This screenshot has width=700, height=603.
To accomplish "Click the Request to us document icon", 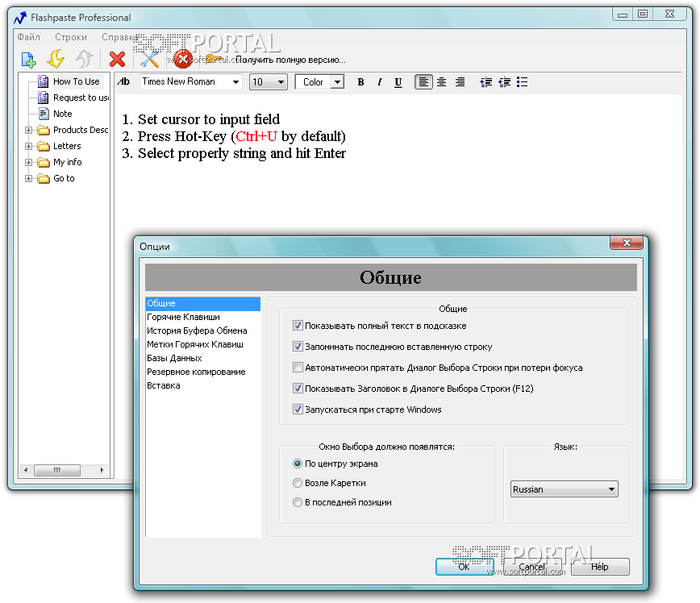I will pos(44,98).
